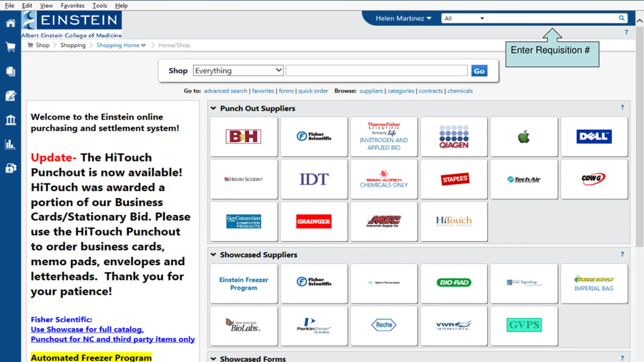This screenshot has height=362, width=644.
Task: Open the TechAir supplier tile
Action: 524,179
